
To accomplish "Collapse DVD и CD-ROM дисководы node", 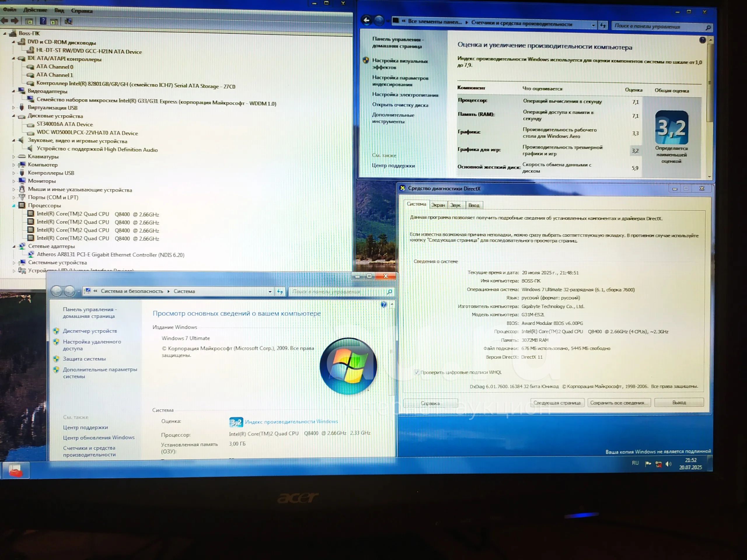I will tap(13, 42).
